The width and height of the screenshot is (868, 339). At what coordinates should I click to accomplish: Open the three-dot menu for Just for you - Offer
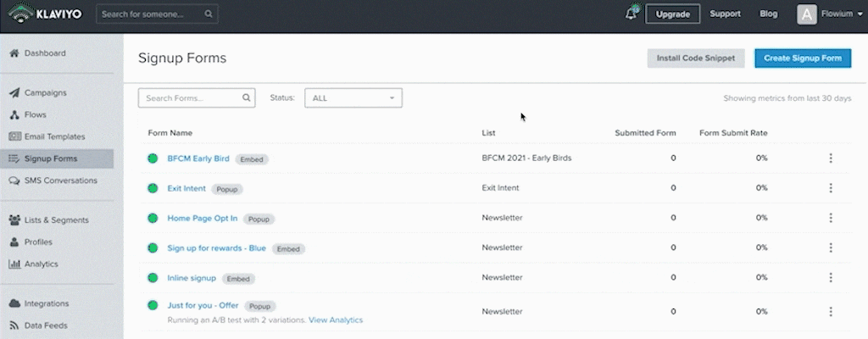tap(831, 311)
